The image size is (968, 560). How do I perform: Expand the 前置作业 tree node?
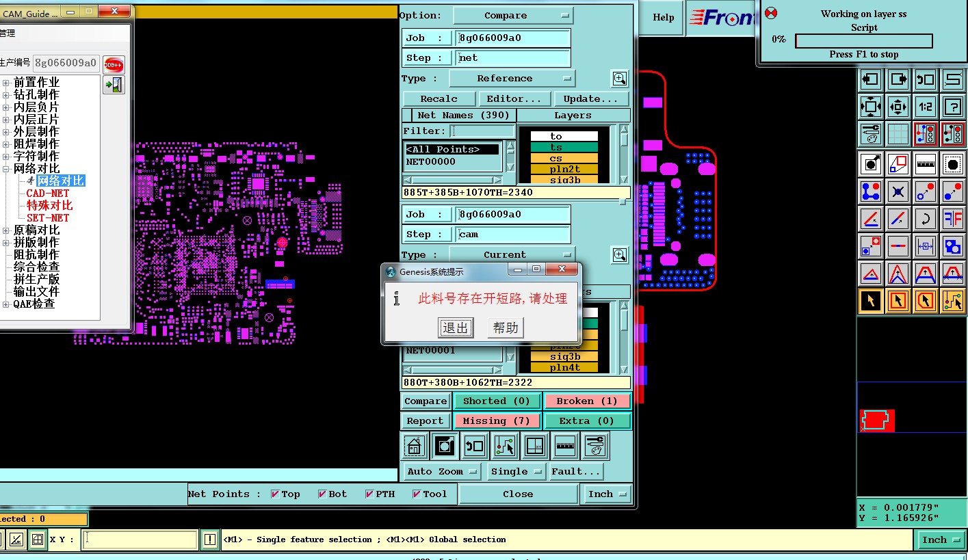(6, 83)
